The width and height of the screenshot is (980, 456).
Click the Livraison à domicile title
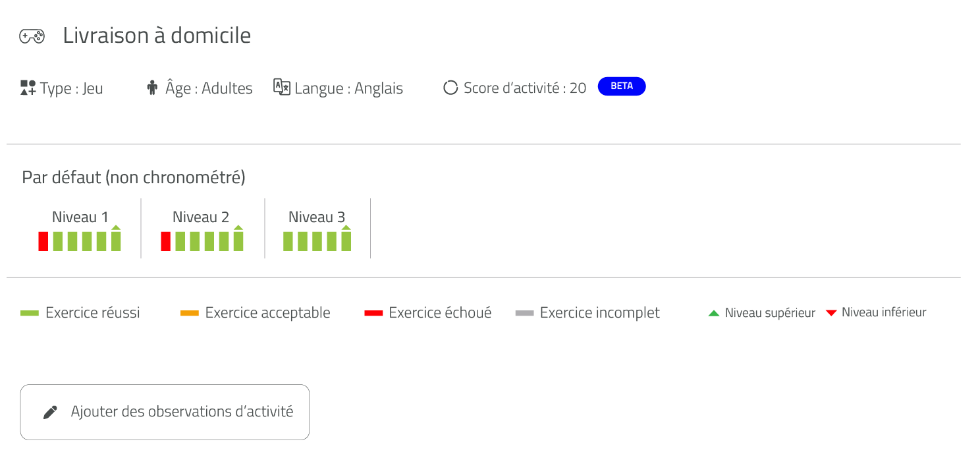(157, 36)
